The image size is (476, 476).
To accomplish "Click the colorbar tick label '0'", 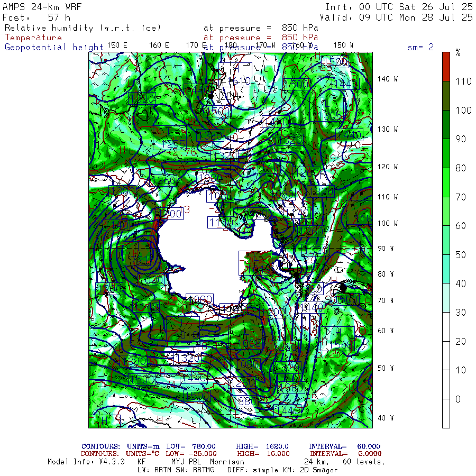I will click(x=458, y=399).
